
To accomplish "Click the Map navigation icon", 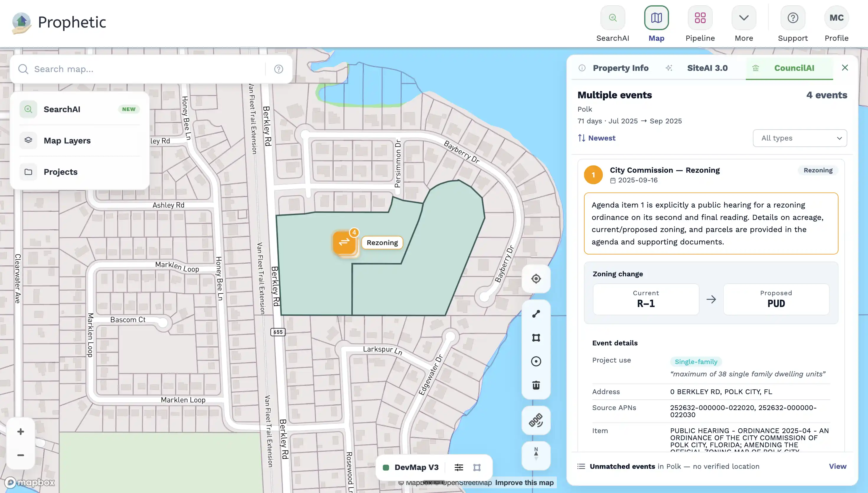I will point(656,18).
